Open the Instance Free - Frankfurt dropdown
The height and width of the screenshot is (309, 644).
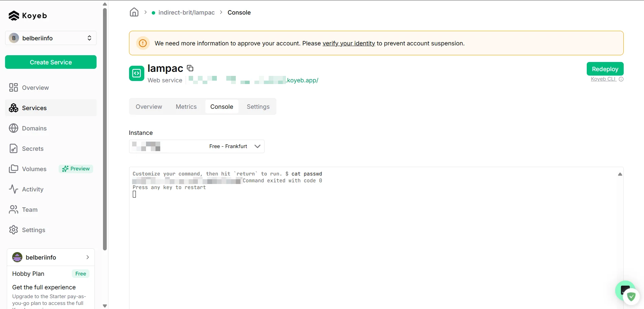point(257,146)
